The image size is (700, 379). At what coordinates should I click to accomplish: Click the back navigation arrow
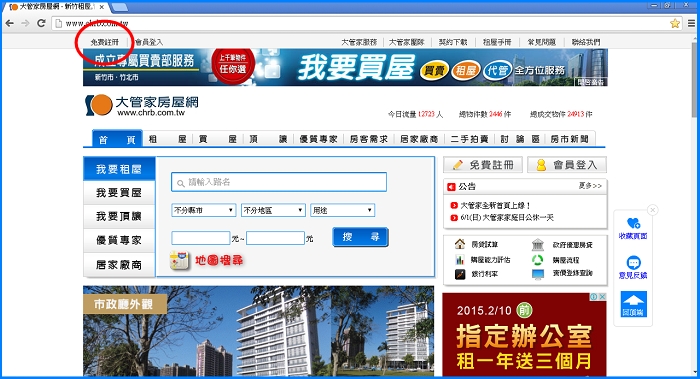10,23
